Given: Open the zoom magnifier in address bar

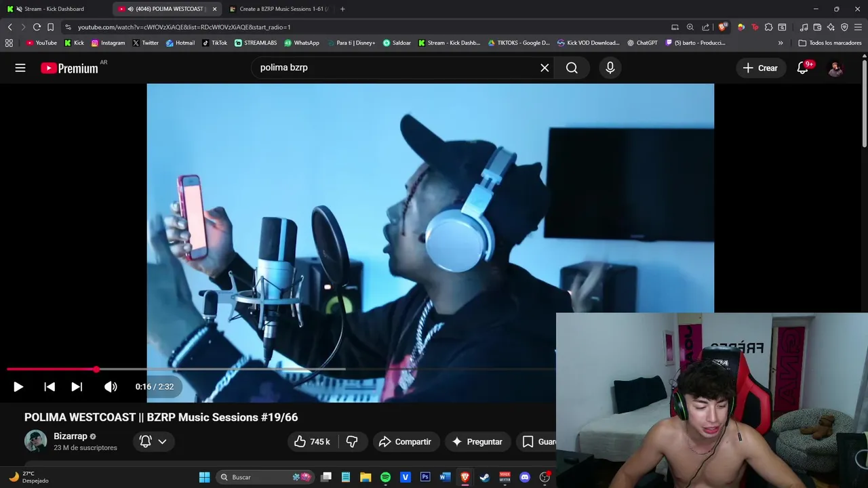Looking at the screenshot, I should pos(690,27).
